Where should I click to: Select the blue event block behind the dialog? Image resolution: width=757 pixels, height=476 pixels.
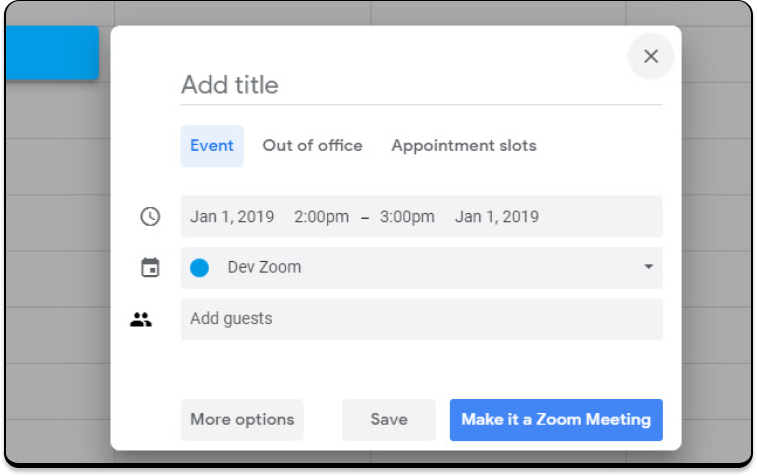(x=52, y=53)
